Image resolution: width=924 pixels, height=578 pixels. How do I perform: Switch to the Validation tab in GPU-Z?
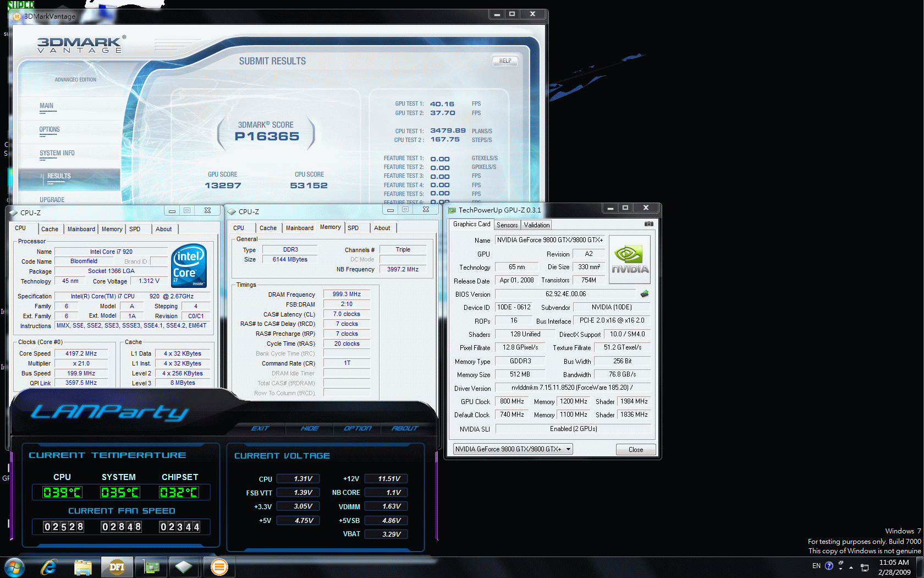click(x=537, y=225)
